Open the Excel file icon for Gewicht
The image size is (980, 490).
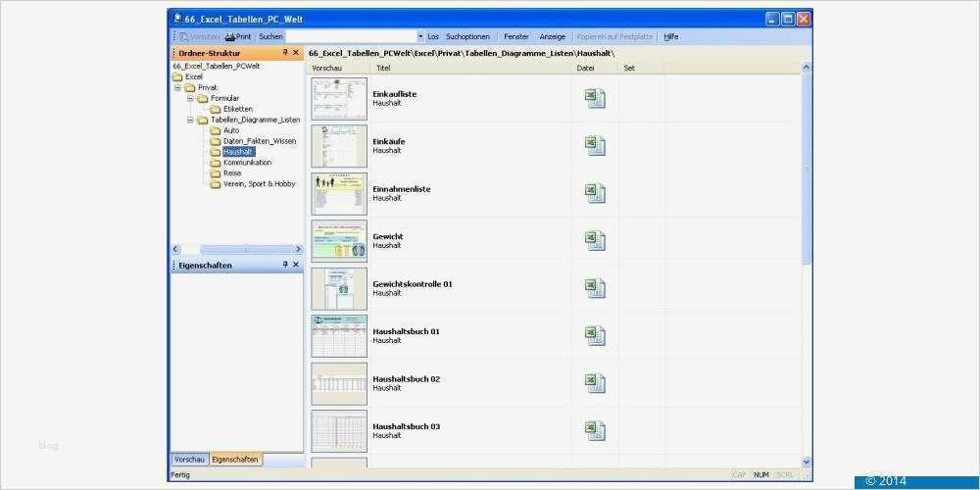[x=595, y=241]
